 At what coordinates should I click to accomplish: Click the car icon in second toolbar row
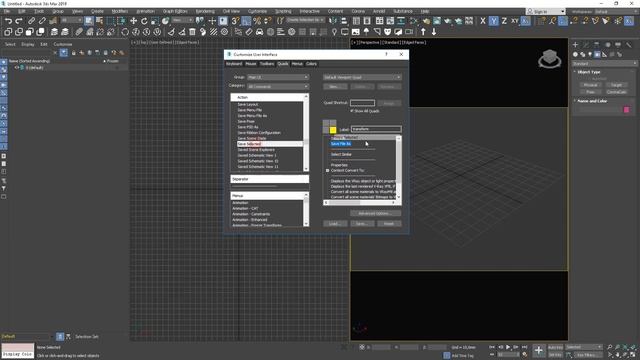260,32
